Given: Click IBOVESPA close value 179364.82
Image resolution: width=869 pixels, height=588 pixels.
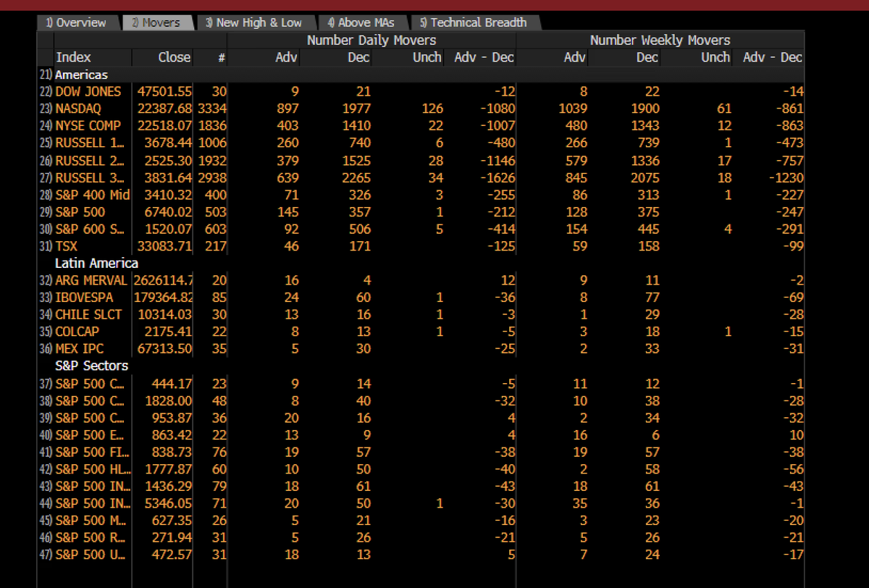Looking at the screenshot, I should click(x=164, y=298).
